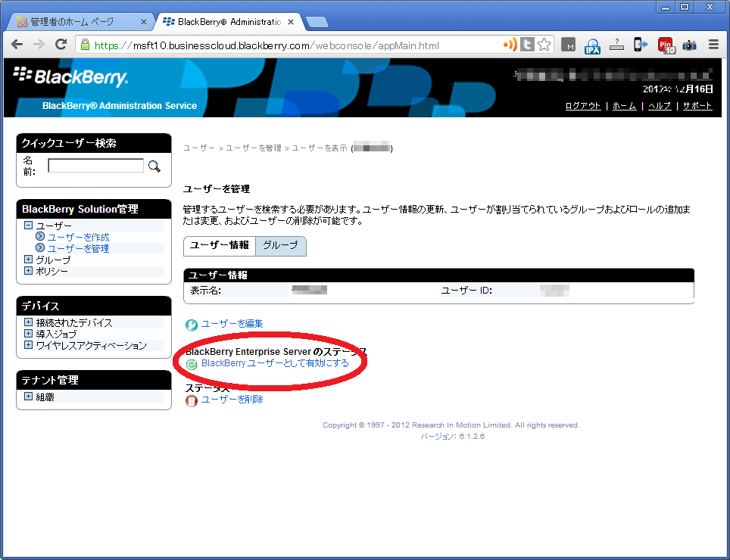Click the green enable BlackBerry user icon

tap(192, 364)
